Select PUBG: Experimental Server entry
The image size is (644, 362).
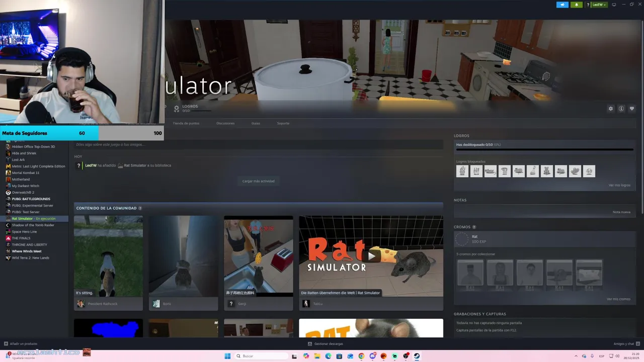33,206
